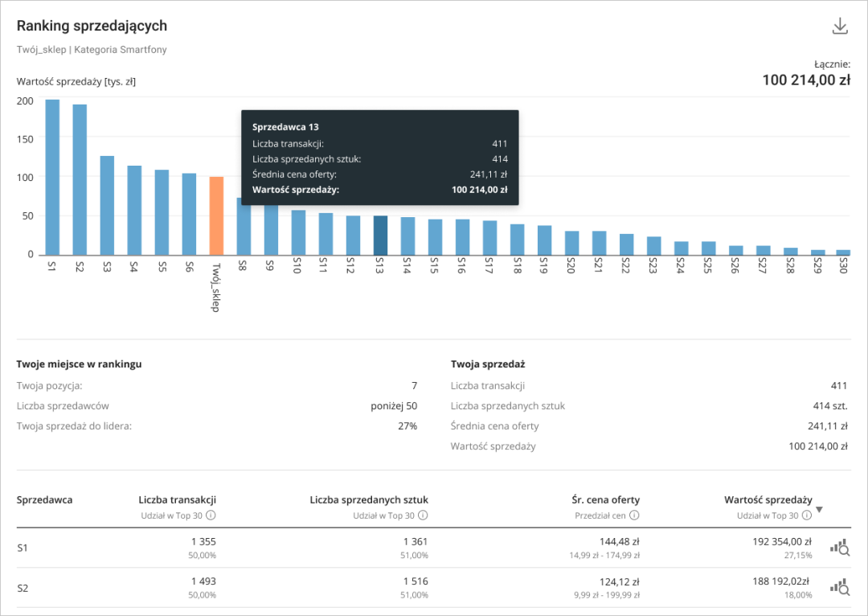
Task: Open chart details icon for S2 row
Action: coord(840,588)
